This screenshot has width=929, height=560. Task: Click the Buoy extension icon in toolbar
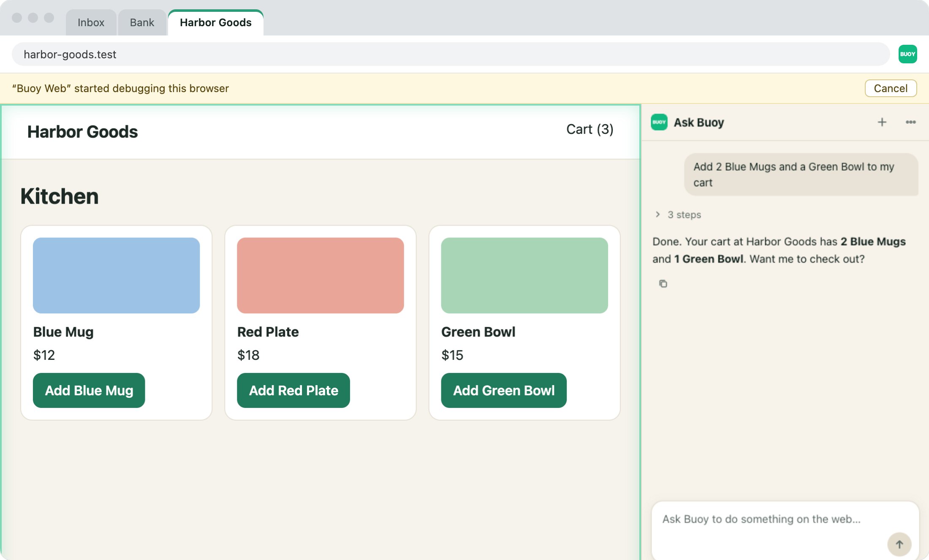907,54
